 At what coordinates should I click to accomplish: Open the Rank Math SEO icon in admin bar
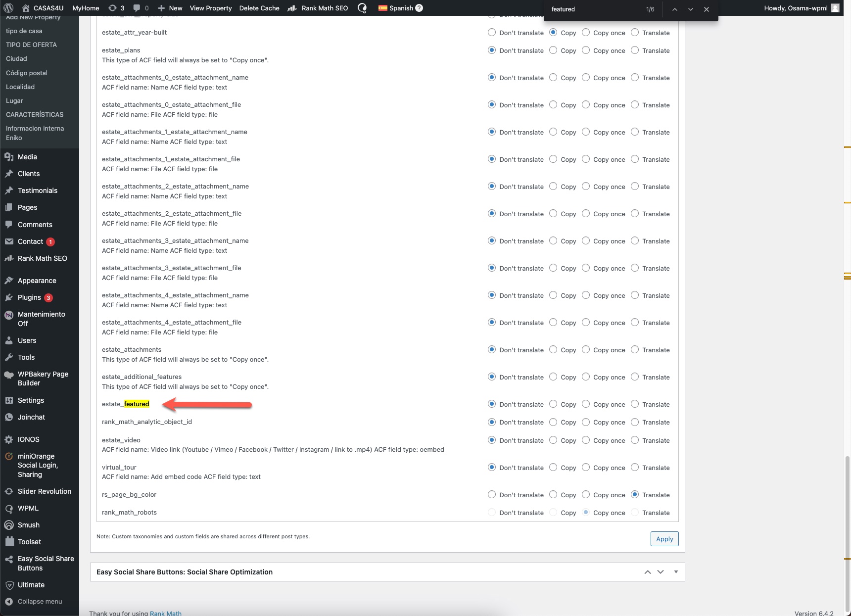click(292, 8)
